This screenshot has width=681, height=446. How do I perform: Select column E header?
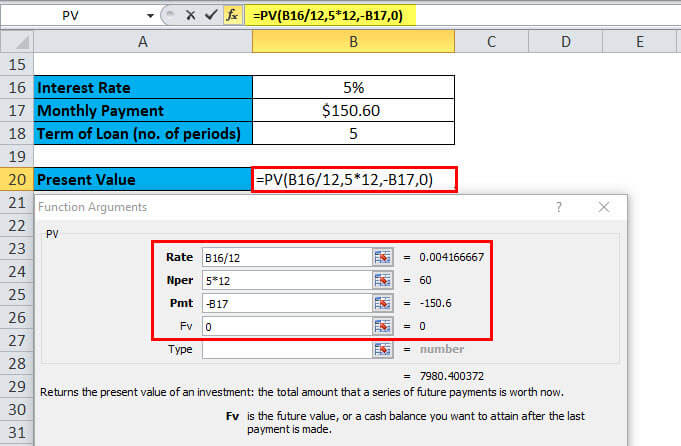639,42
